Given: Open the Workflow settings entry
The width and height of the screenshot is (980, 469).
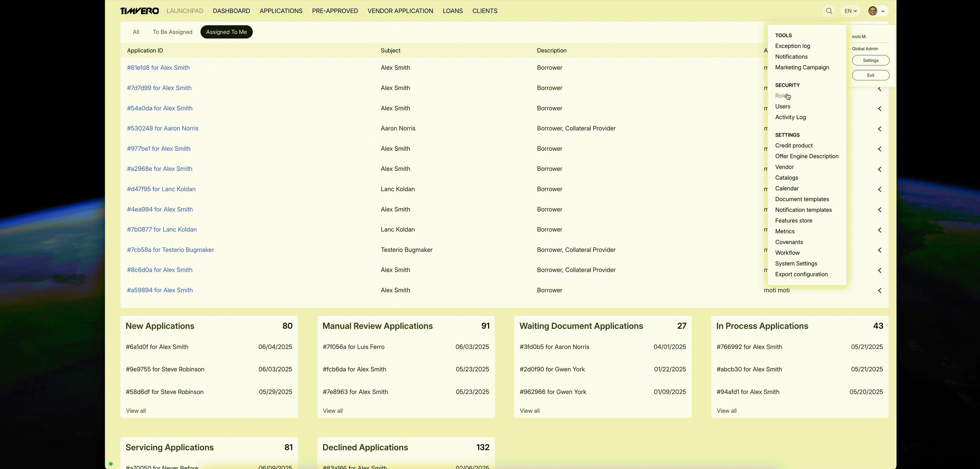Looking at the screenshot, I should [x=787, y=253].
